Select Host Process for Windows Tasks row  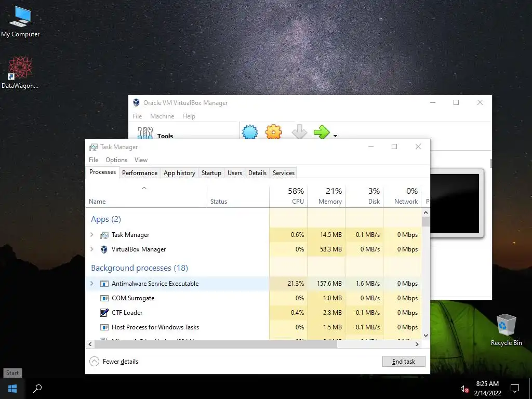click(x=254, y=327)
